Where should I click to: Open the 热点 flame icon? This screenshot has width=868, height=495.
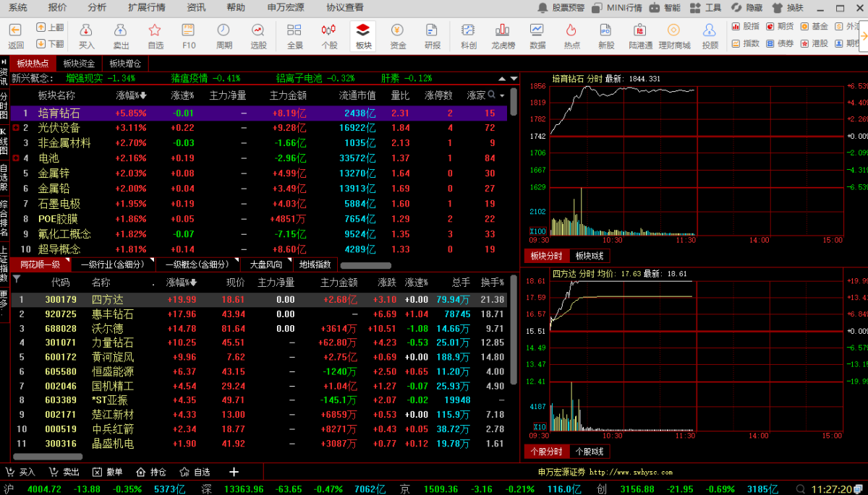click(571, 35)
